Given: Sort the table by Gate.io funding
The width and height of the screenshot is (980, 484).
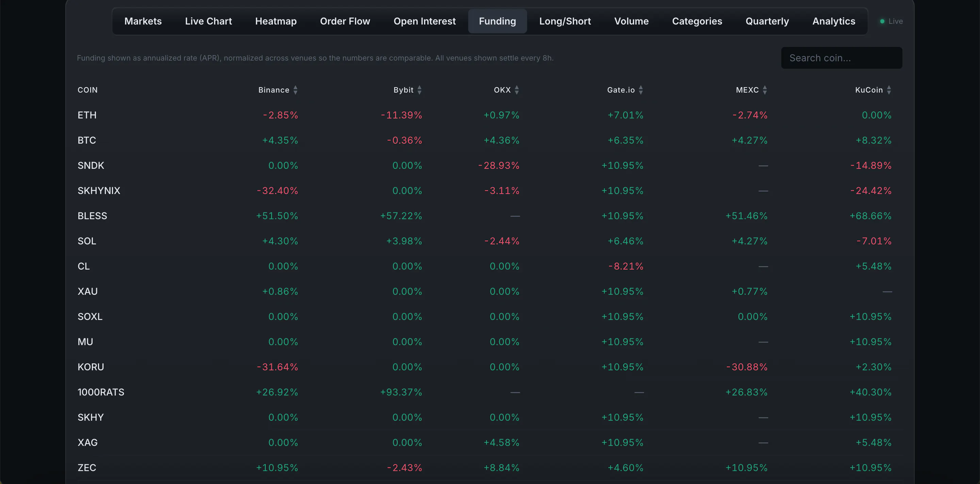Looking at the screenshot, I should pyautogui.click(x=625, y=90).
